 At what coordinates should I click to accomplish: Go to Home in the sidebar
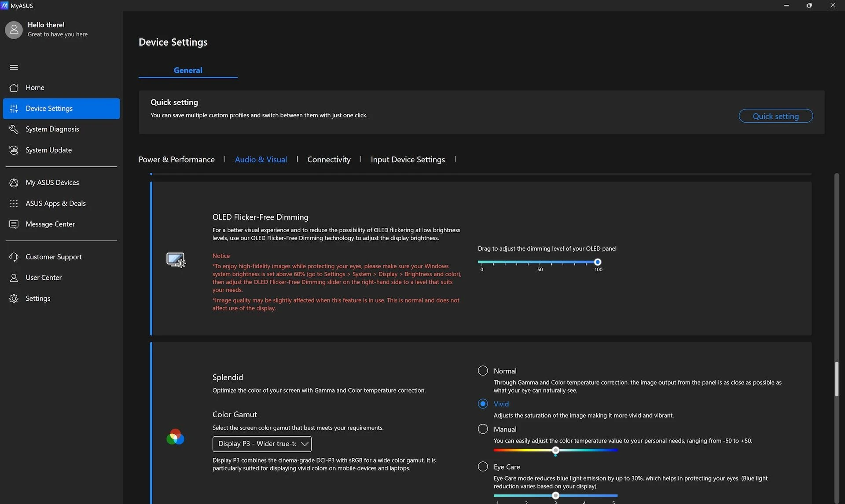click(61, 88)
